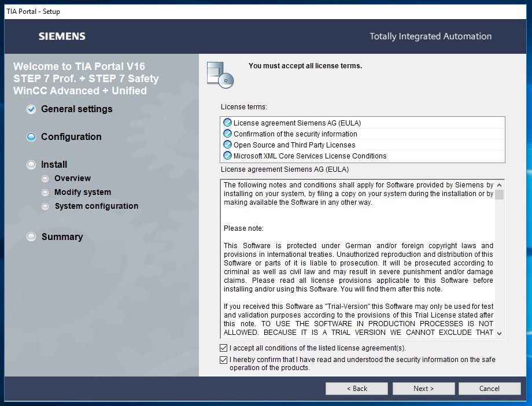Click the license text scrollbar up arrow
Screen dimensions: 532x406
pos(499,184)
